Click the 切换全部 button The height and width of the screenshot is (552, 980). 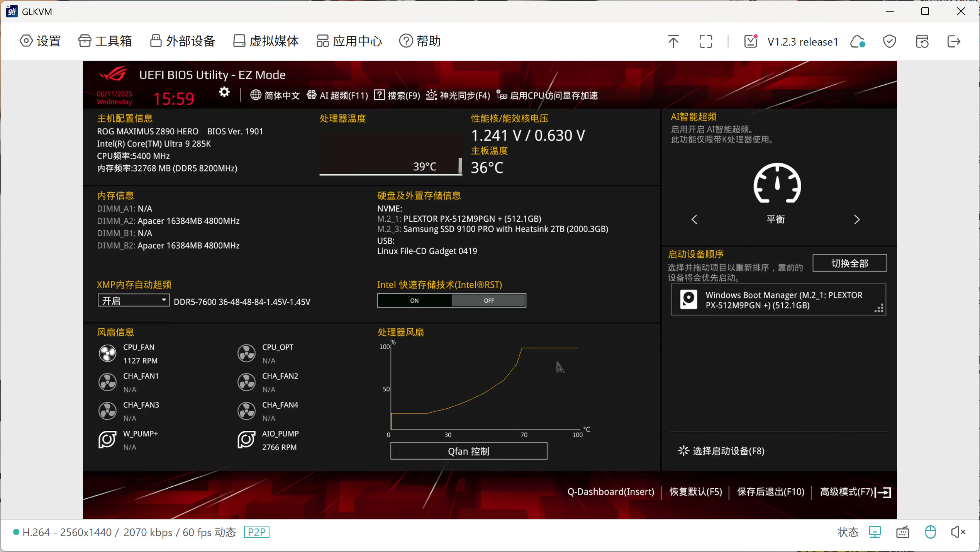click(x=849, y=263)
